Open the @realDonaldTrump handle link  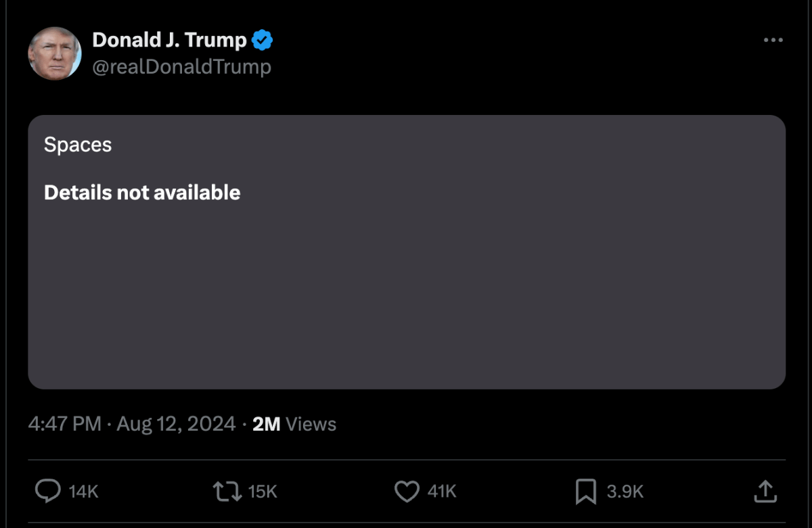[181, 67]
